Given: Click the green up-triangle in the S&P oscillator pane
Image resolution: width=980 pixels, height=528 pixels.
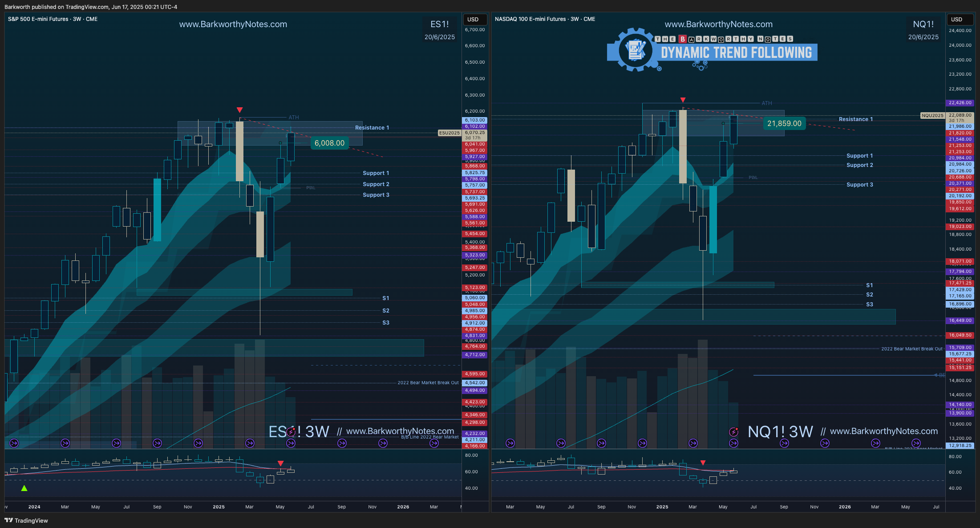Looking at the screenshot, I should pyautogui.click(x=24, y=488).
